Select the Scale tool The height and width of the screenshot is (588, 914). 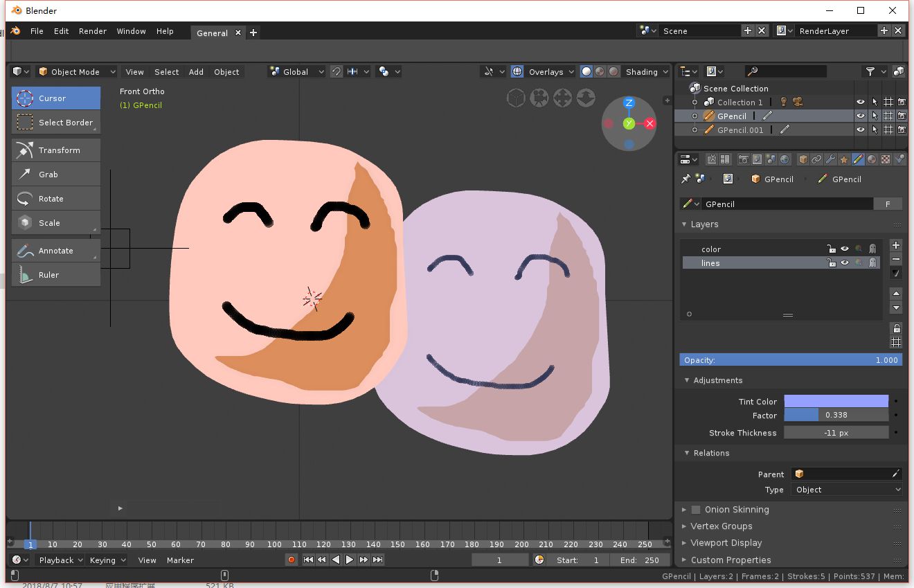(x=56, y=223)
